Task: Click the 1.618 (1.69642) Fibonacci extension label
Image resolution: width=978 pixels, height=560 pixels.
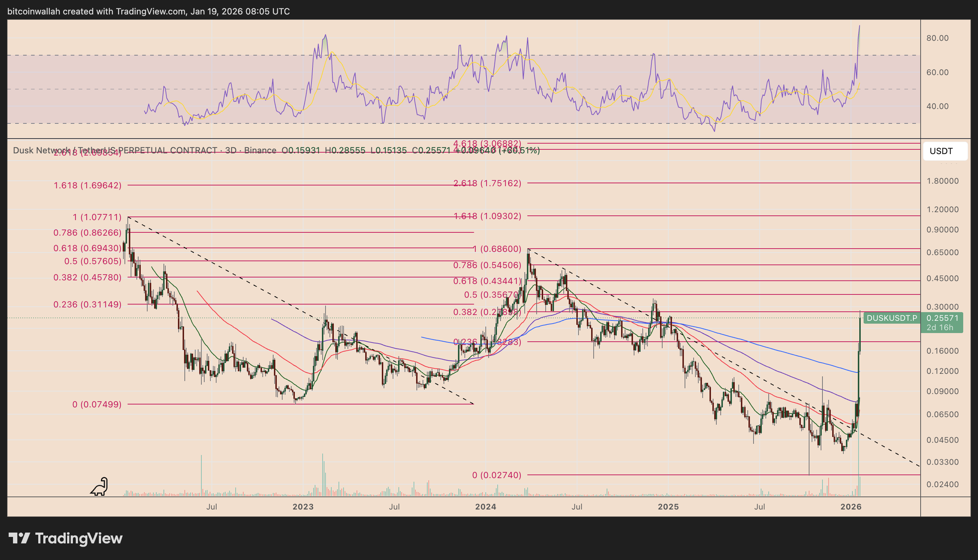Action: [x=87, y=185]
